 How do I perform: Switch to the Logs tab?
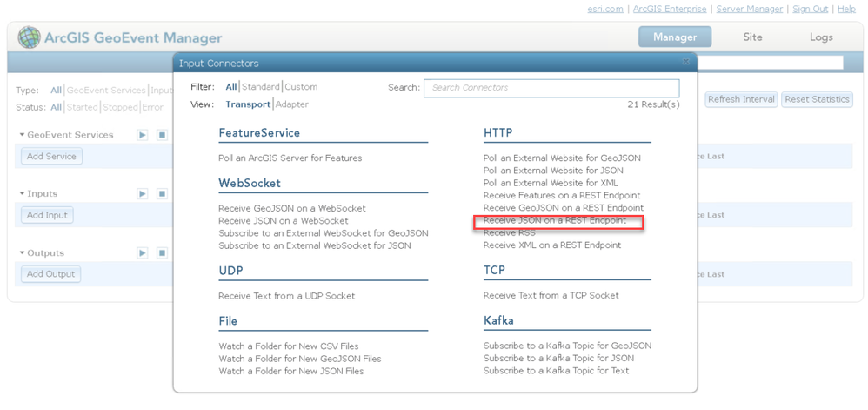(x=821, y=37)
